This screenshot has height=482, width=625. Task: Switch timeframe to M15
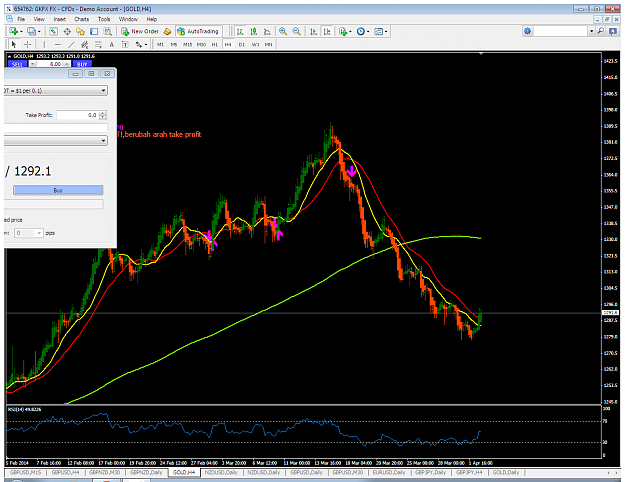(187, 45)
